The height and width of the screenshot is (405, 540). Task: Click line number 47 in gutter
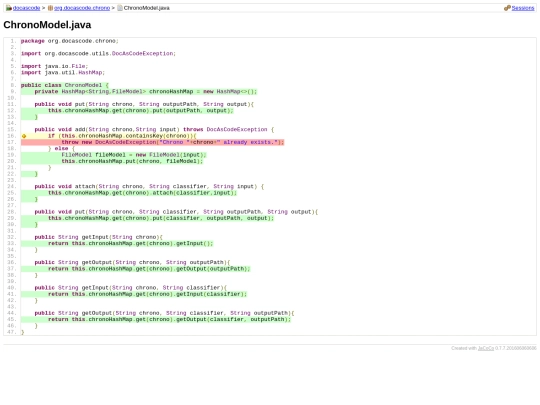point(12,332)
